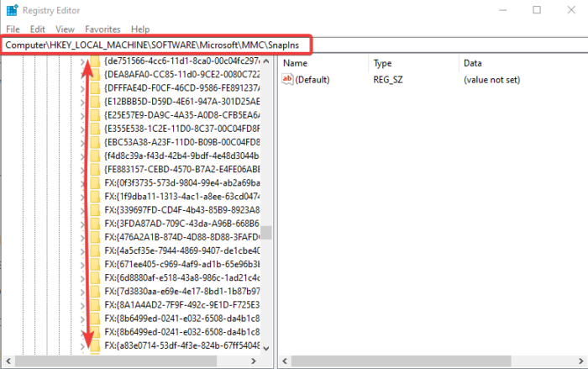Image resolution: width=588 pixels, height=369 pixels.
Task: Open the Favorites menu
Action: (x=102, y=29)
